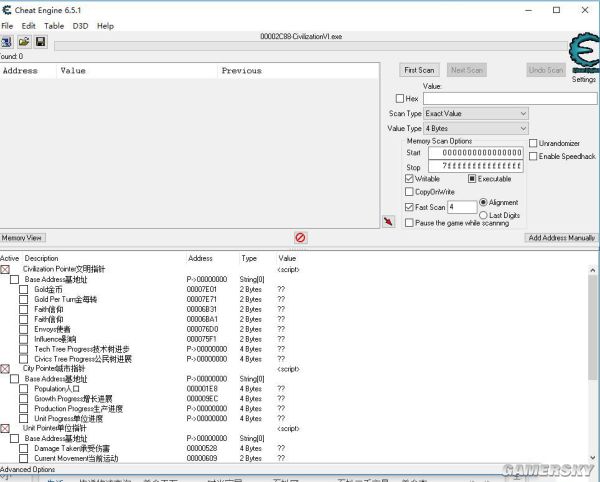Tick the Envoys entry checkbox
The image size is (600, 482).
click(x=24, y=329)
